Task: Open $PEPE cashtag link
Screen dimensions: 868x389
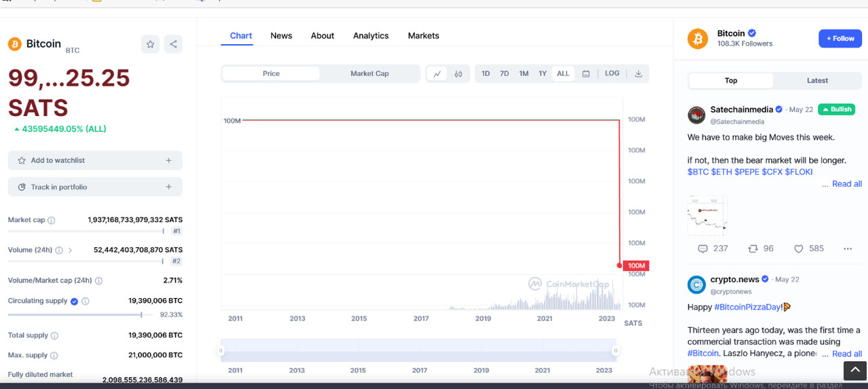Action: [x=747, y=172]
